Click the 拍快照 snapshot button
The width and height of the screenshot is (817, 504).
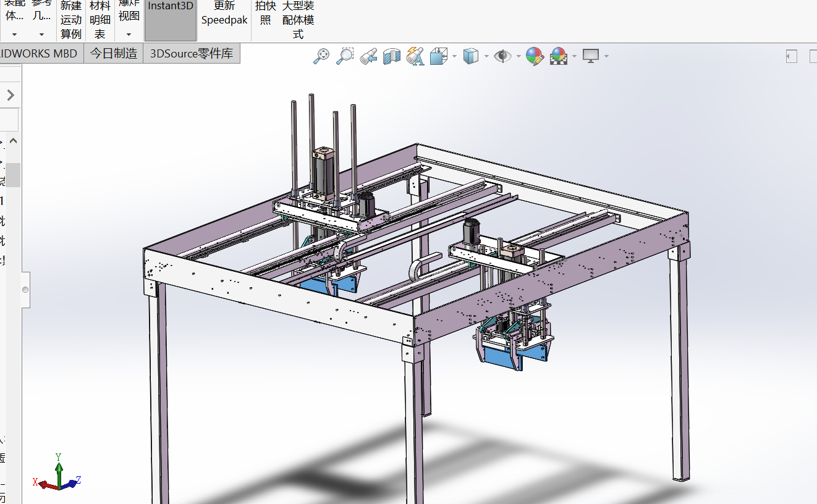pos(266,14)
